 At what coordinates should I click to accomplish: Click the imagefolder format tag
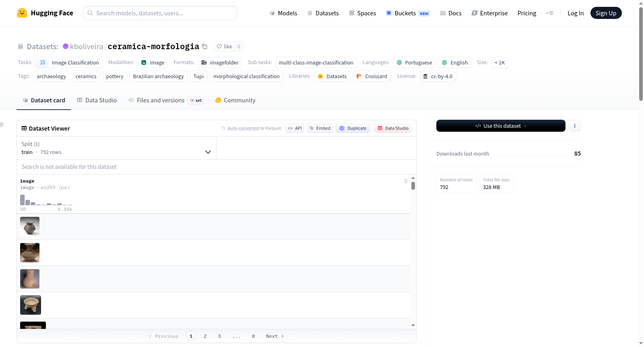click(220, 62)
